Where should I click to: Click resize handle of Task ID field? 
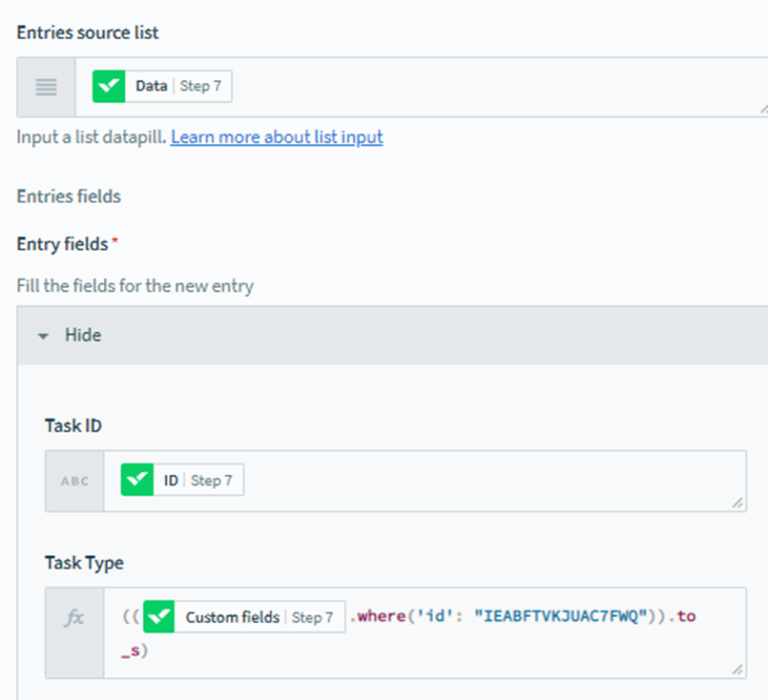point(739,504)
